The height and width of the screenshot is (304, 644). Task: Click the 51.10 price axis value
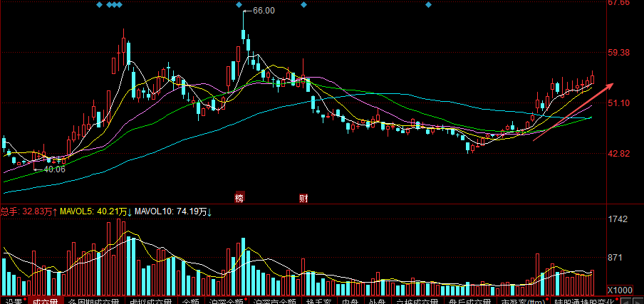pyautogui.click(x=618, y=103)
